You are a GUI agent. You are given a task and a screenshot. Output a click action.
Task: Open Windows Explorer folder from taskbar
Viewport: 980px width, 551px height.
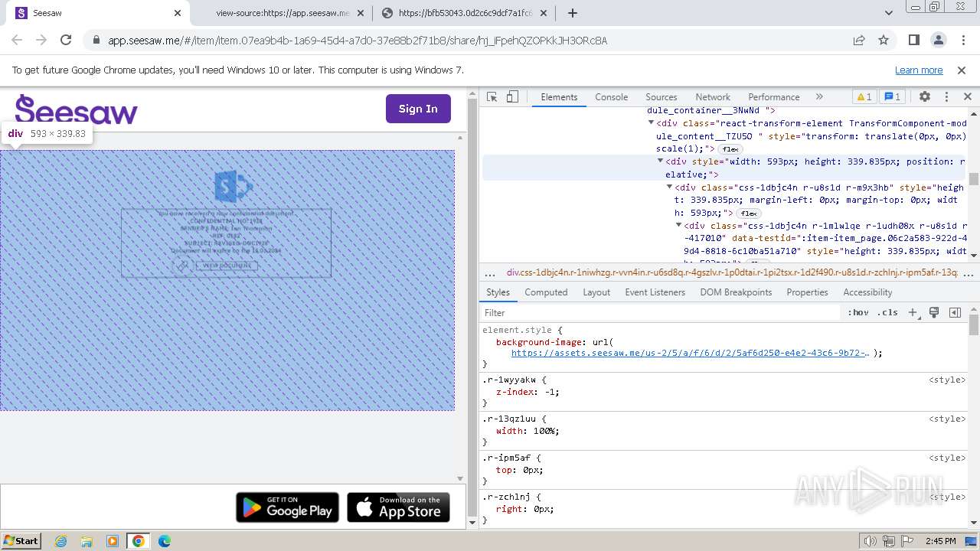click(x=87, y=541)
